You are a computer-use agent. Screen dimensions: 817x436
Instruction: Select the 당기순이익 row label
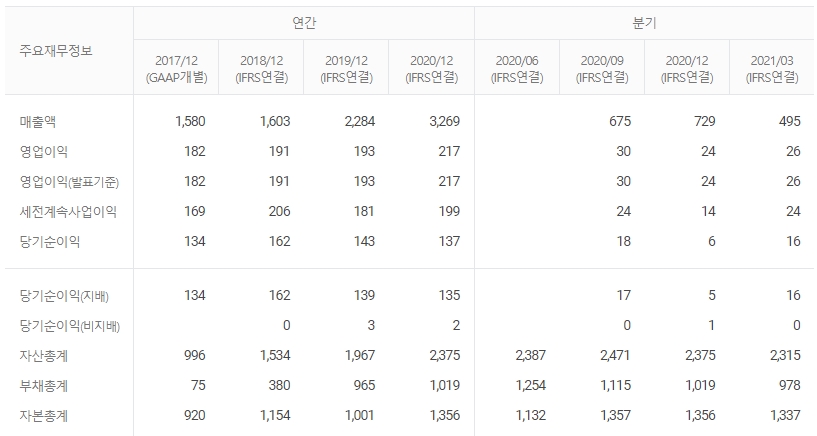coord(49,242)
